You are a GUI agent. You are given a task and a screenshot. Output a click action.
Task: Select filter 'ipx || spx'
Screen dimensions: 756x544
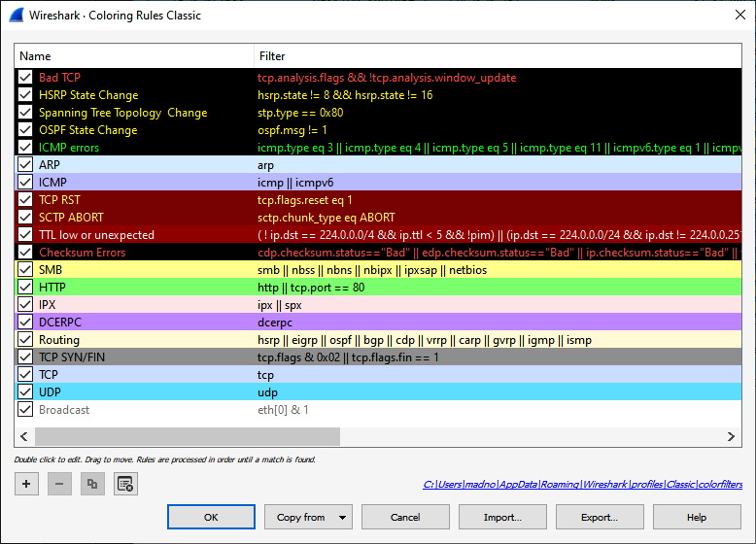click(x=280, y=305)
